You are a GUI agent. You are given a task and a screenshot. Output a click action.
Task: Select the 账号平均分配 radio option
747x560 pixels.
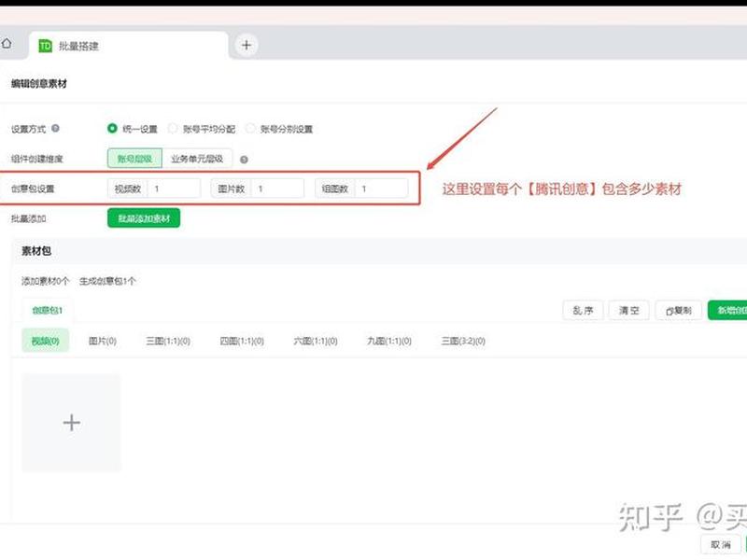(173, 128)
